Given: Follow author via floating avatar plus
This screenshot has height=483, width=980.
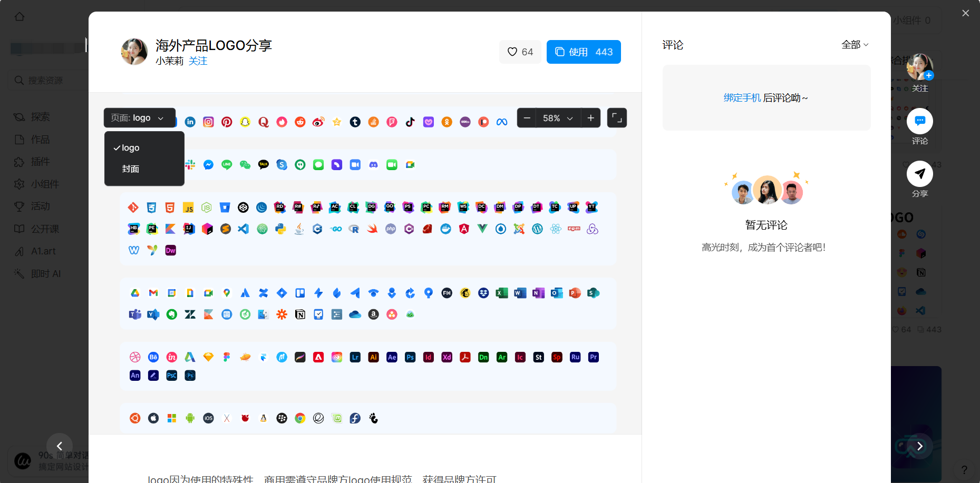Looking at the screenshot, I should click(929, 75).
